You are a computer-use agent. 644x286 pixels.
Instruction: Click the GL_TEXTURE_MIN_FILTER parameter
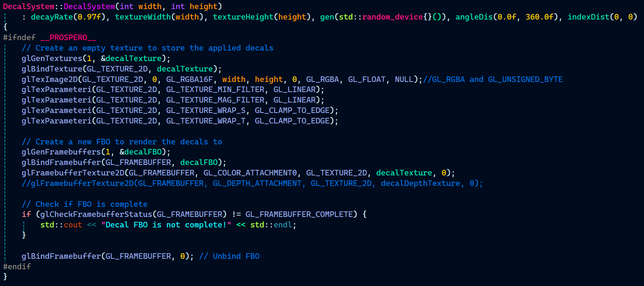coord(215,90)
